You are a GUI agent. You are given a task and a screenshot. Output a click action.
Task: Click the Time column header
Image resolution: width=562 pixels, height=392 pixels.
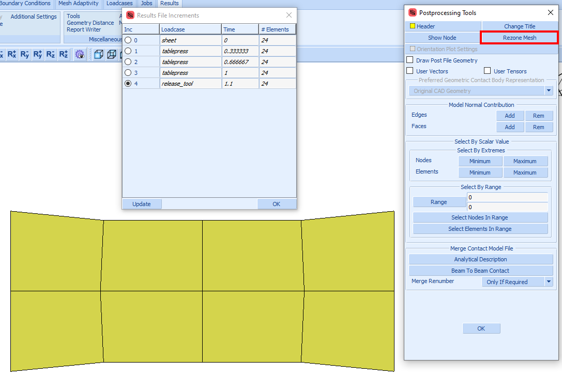[240, 29]
